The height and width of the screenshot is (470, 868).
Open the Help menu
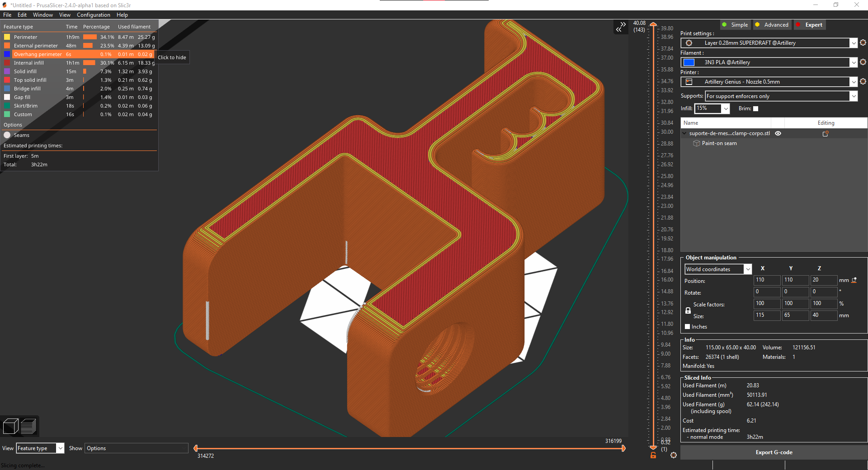point(122,15)
